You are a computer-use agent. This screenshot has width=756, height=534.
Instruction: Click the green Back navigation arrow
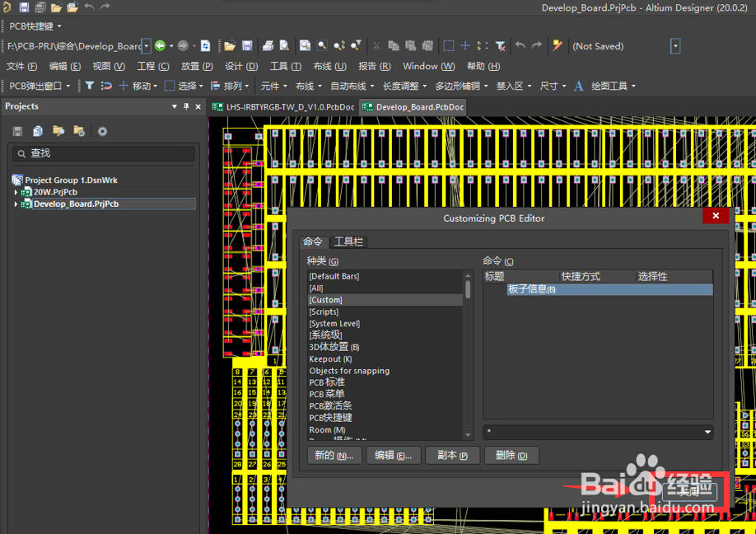coord(160,46)
